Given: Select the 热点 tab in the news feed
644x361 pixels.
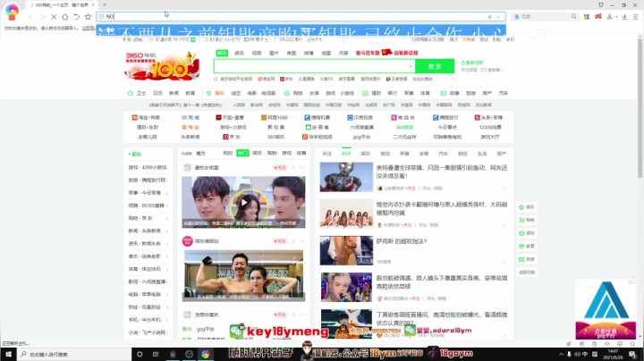Looking at the screenshot, I should point(346,154).
